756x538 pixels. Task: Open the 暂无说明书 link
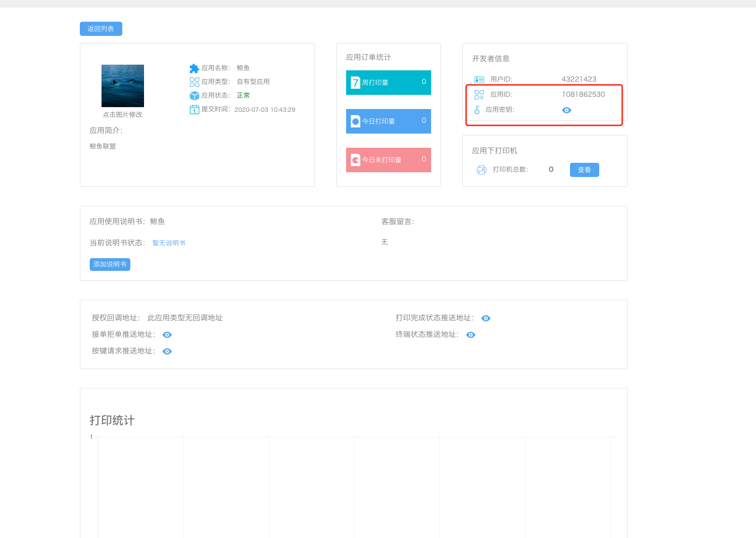(x=169, y=243)
